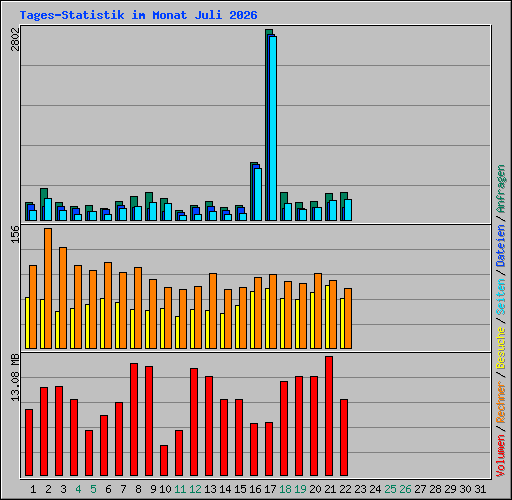Click the red Volumen bar for day 12
512x500 pixels.
tap(194, 422)
